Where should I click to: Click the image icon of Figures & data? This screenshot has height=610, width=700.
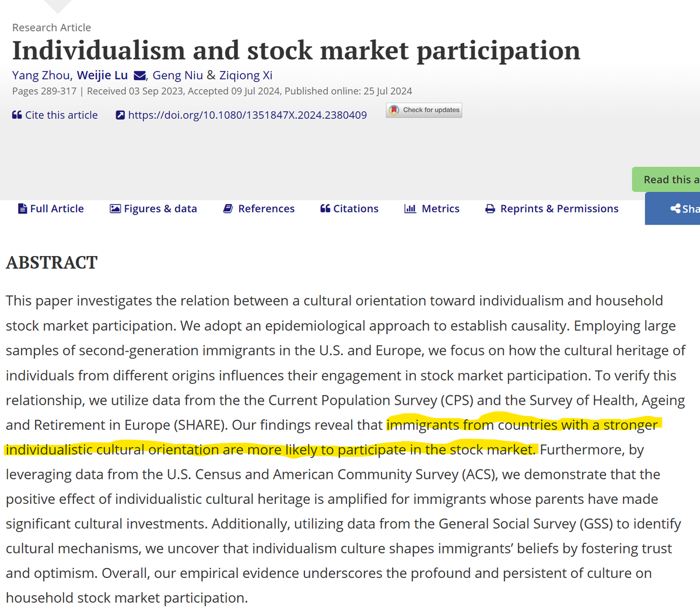coord(116,209)
